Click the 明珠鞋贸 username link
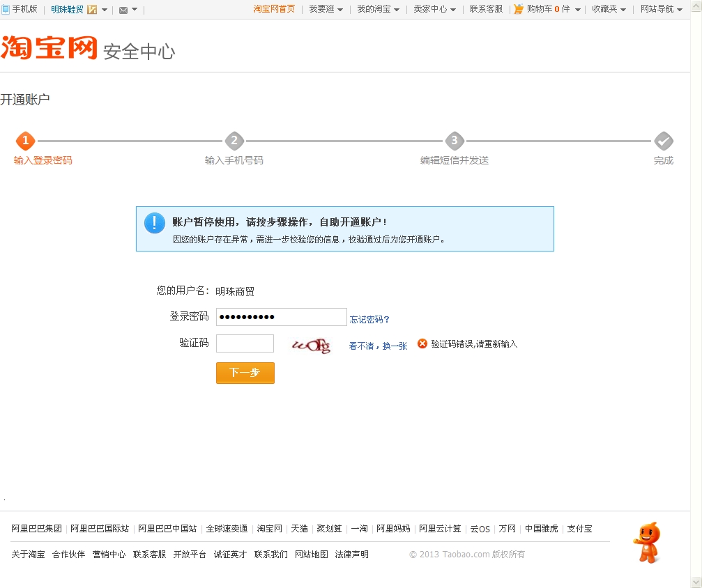 67,9
